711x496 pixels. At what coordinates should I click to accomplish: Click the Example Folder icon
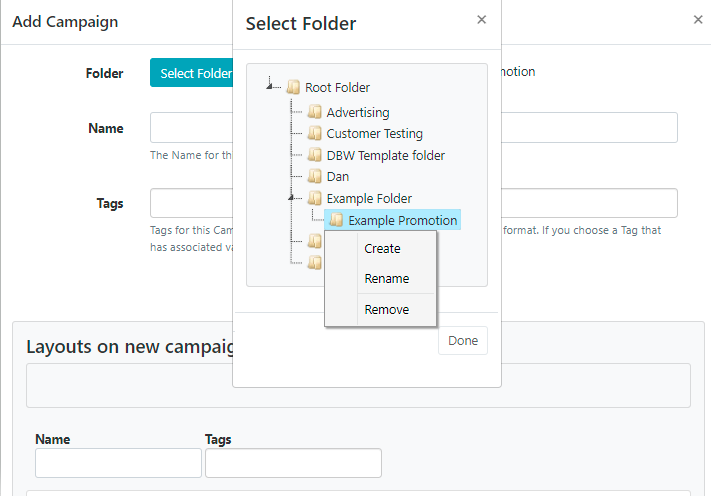[x=315, y=198]
